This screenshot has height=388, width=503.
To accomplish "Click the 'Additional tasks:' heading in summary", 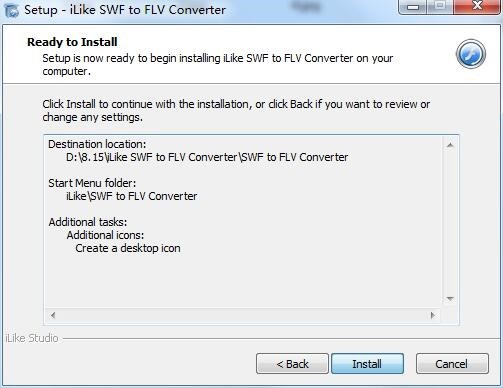I will click(x=88, y=222).
